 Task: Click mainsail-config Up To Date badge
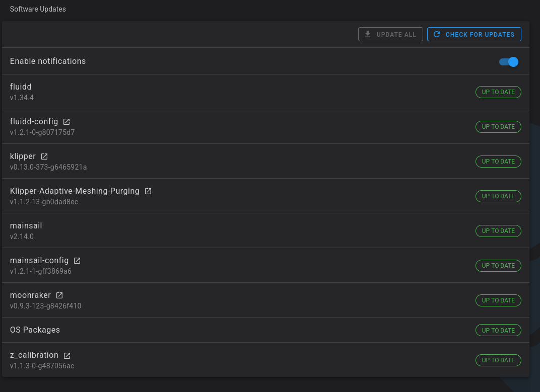point(498,266)
